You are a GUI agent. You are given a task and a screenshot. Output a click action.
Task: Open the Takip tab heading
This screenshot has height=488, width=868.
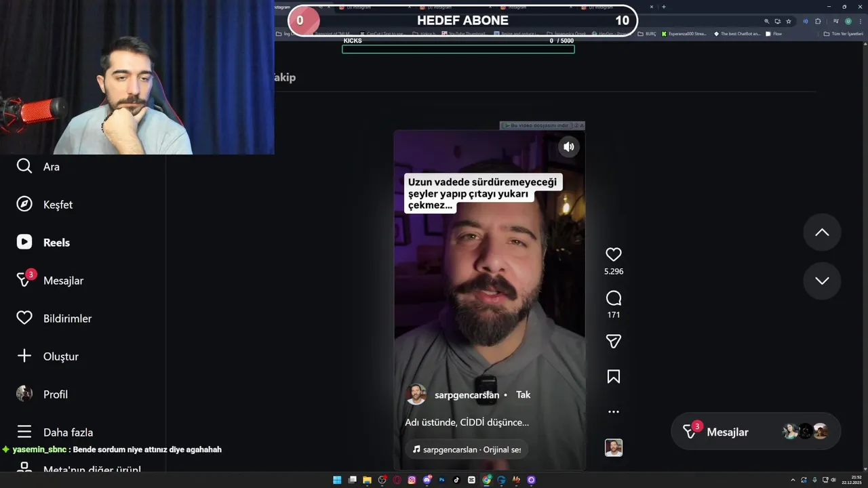tap(285, 77)
